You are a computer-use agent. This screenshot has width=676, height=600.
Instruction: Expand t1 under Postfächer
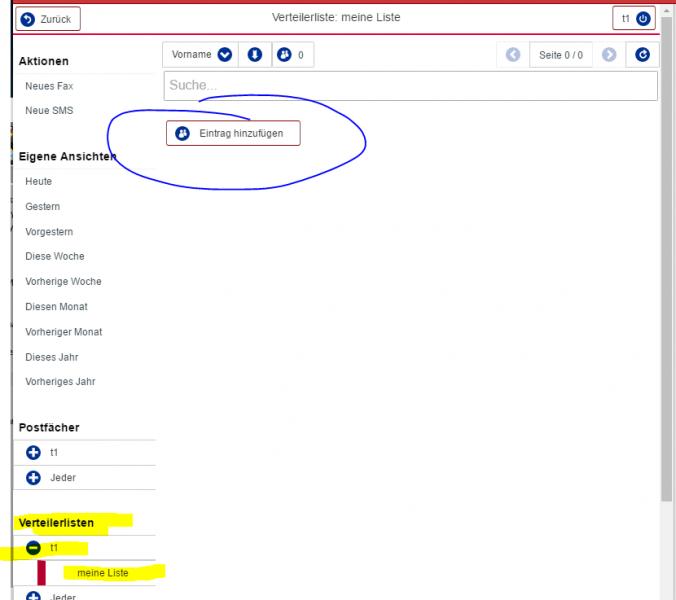(33, 453)
